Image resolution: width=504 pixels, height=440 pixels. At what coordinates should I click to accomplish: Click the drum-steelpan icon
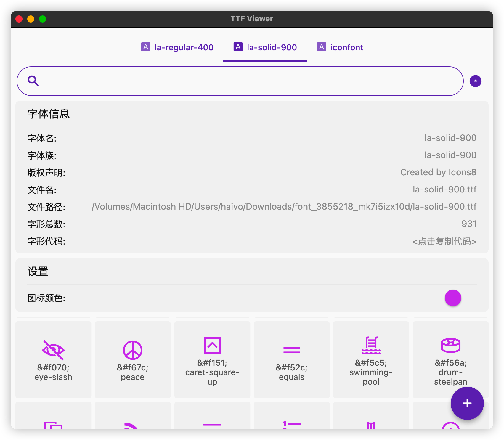(x=451, y=345)
